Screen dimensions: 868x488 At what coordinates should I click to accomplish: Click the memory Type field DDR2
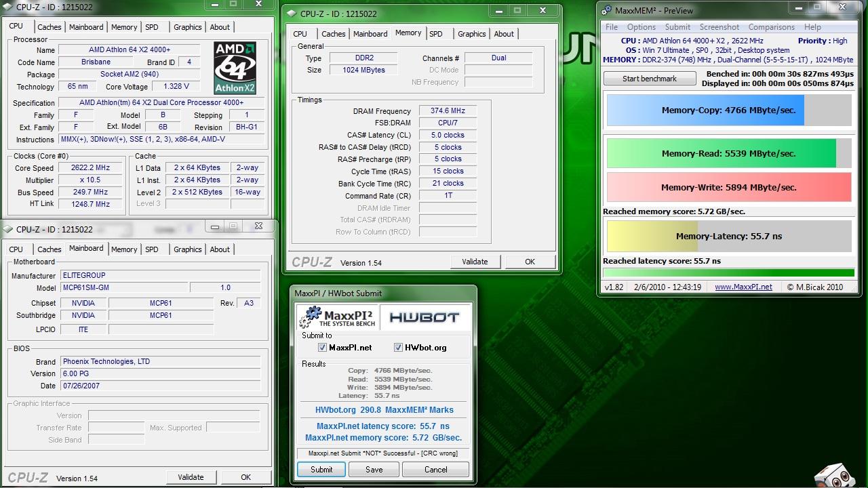[x=364, y=58]
